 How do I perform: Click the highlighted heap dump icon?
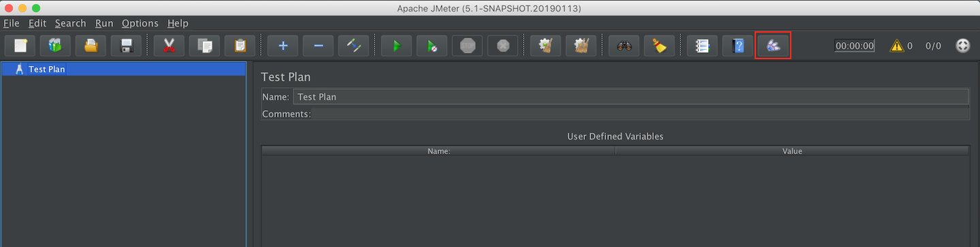[x=774, y=46]
